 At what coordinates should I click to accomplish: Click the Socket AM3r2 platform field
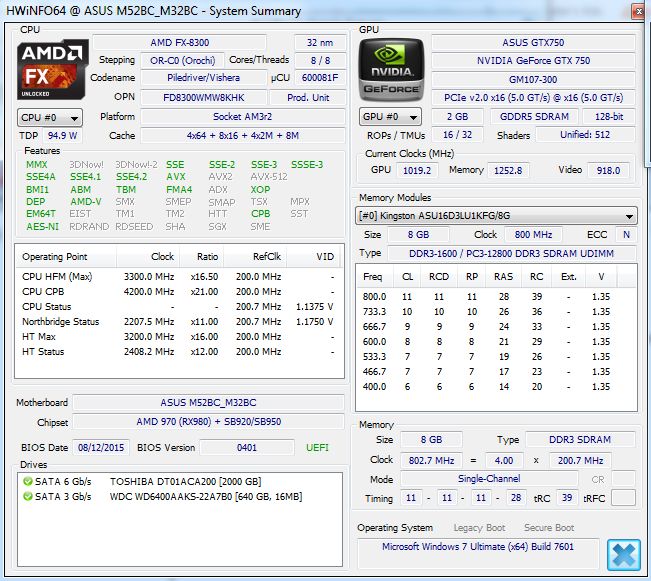242,117
